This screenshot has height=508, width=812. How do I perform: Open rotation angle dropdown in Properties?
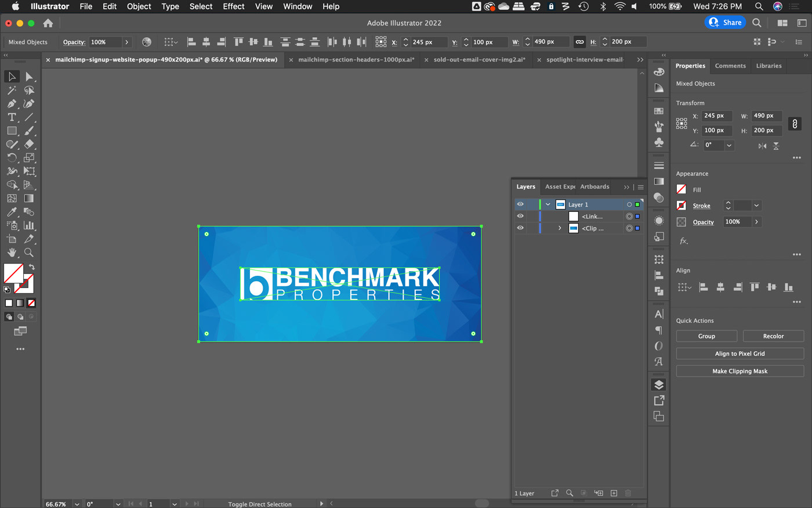tap(729, 145)
